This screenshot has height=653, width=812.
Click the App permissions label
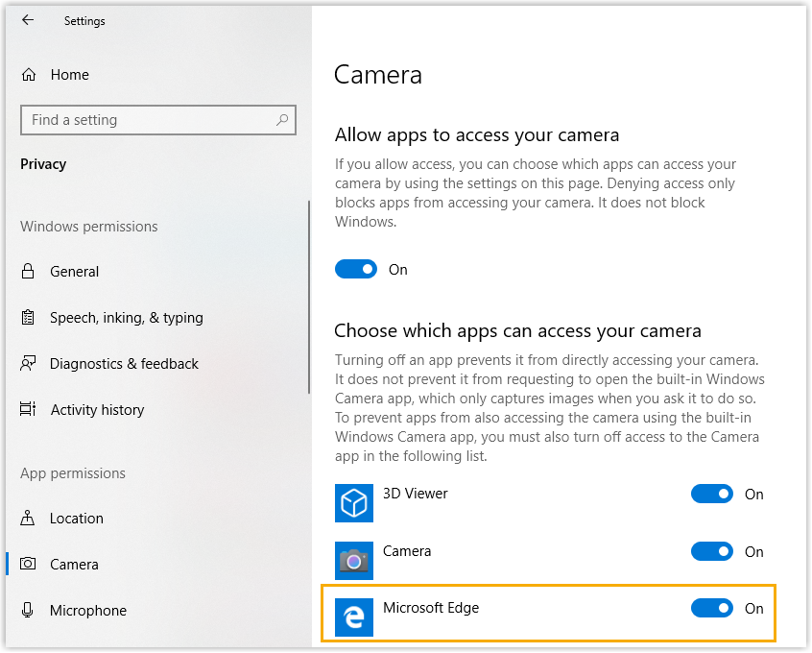pyautogui.click(x=73, y=473)
